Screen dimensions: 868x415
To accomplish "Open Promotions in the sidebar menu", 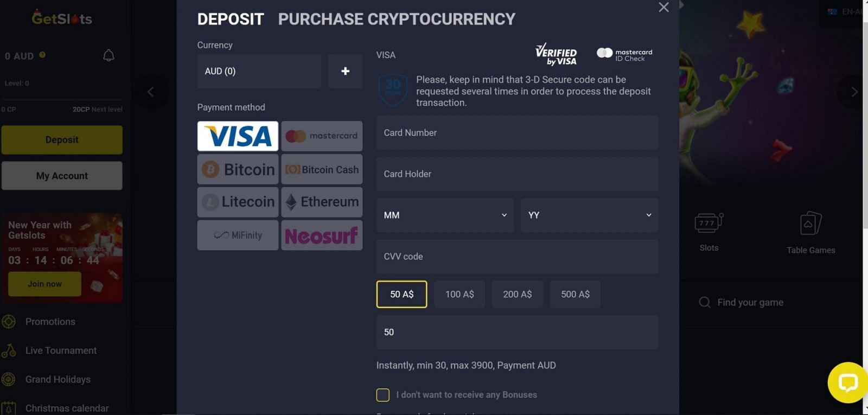I will point(50,322).
